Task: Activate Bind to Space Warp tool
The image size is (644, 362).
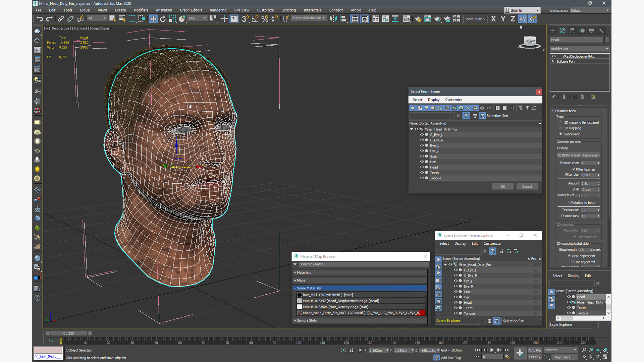Action: pyautogui.click(x=80, y=19)
